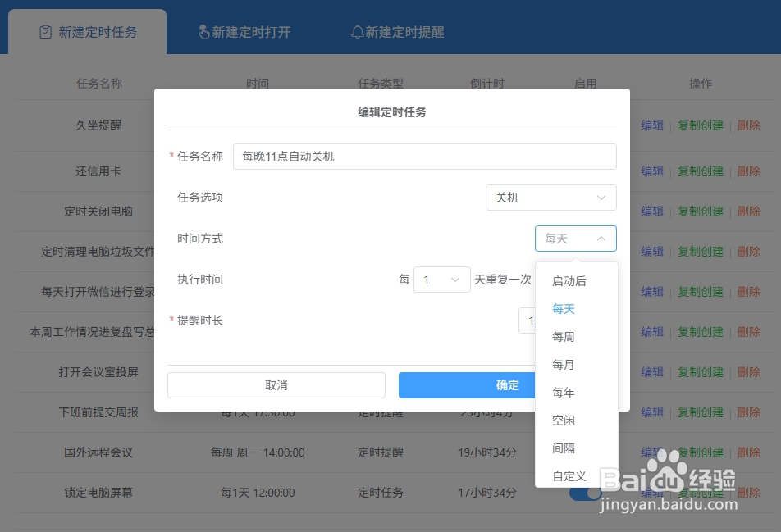The image size is (781, 532).
Task: Click bell icon beside 新建定时提醒
Action: [x=357, y=32]
